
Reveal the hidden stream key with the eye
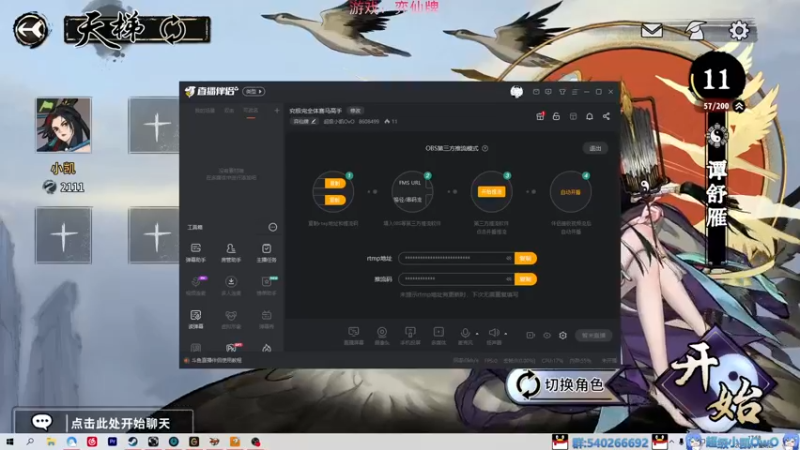tap(508, 279)
